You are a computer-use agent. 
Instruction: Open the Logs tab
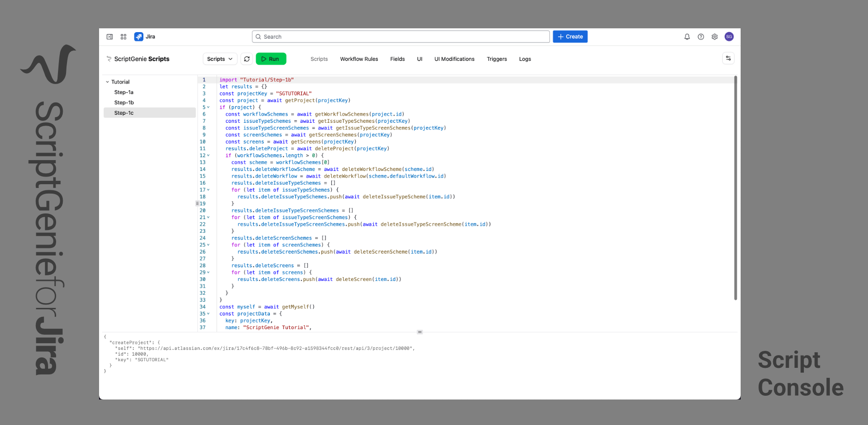pyautogui.click(x=525, y=59)
